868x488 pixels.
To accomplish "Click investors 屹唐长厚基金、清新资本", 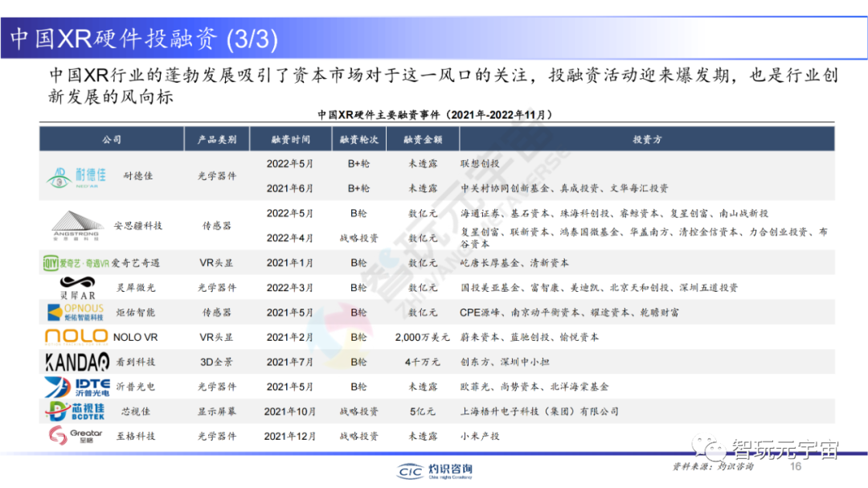I will 515,263.
